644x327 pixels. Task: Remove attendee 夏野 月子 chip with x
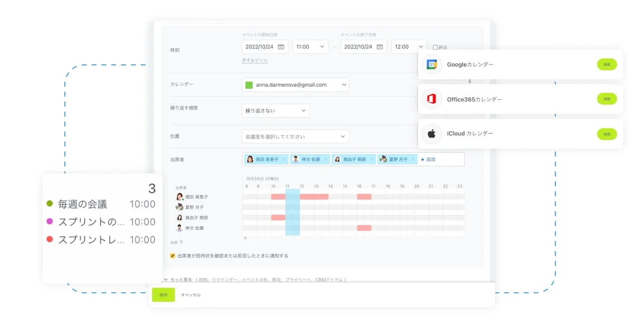(413, 160)
